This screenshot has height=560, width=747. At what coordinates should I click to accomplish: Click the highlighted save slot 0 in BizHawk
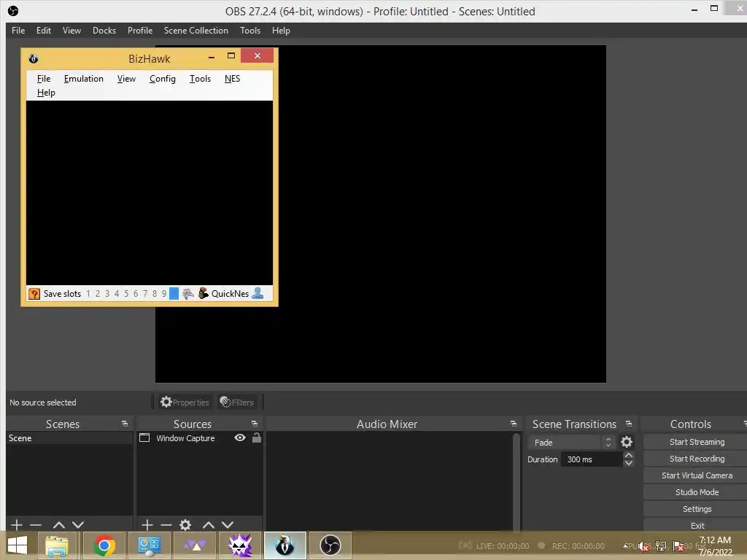tap(174, 293)
